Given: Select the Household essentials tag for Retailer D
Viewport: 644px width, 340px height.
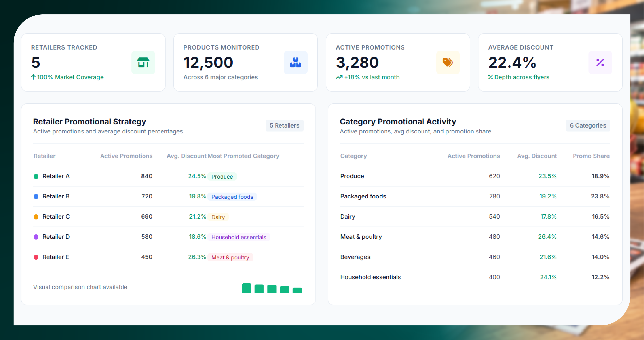Looking at the screenshot, I should [239, 237].
